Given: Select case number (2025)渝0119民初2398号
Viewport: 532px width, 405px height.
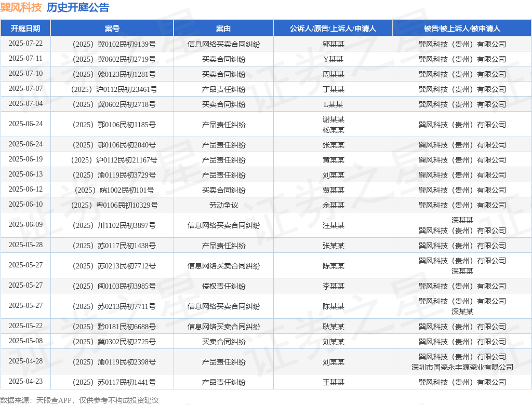Looking at the screenshot, I should [x=114, y=362].
